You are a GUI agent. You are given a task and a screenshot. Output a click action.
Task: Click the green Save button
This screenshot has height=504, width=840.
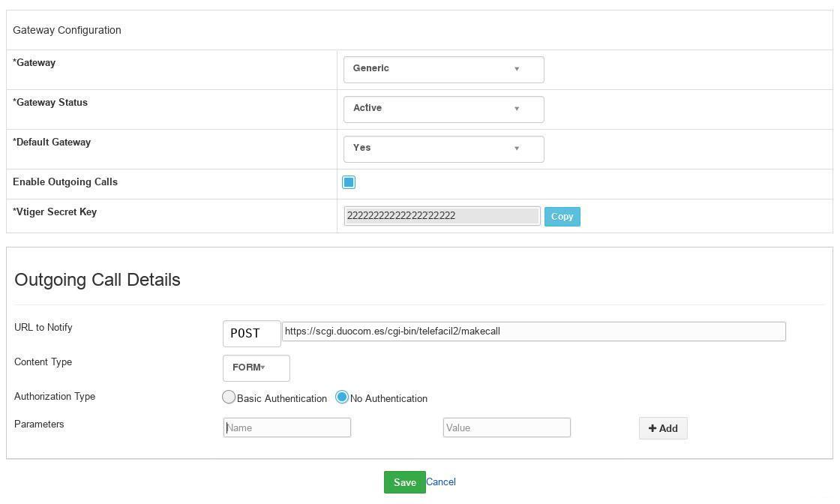pyautogui.click(x=404, y=482)
